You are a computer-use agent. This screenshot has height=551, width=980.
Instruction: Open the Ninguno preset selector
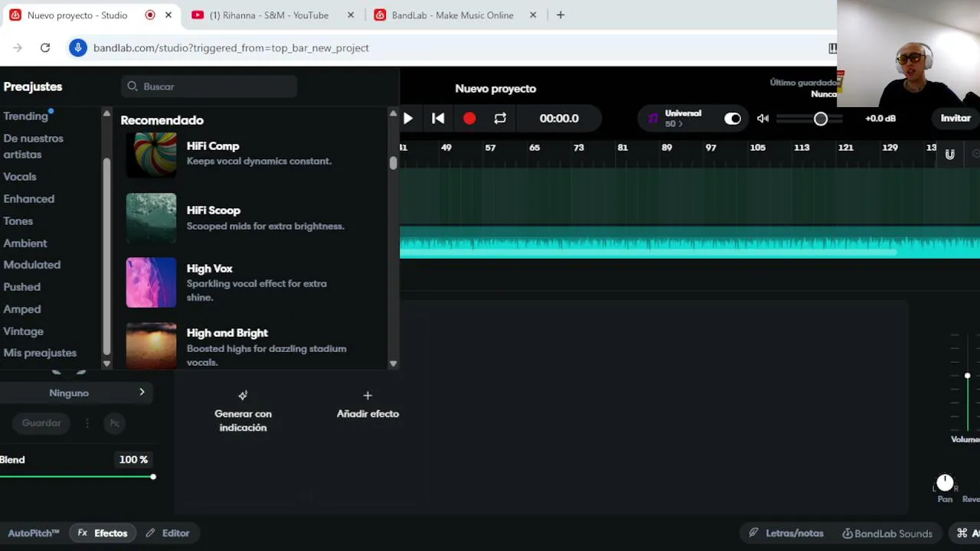click(x=75, y=393)
